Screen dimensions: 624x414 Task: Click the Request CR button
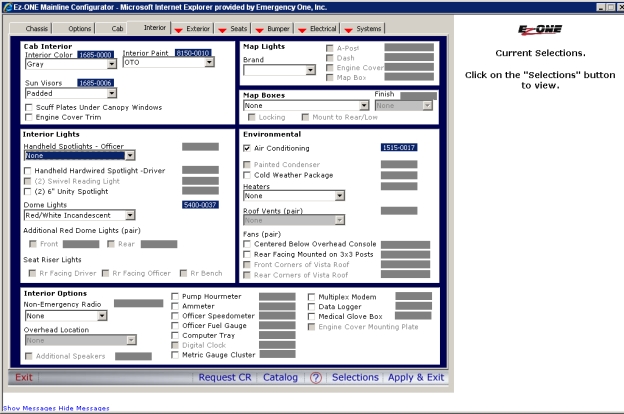click(x=225, y=377)
